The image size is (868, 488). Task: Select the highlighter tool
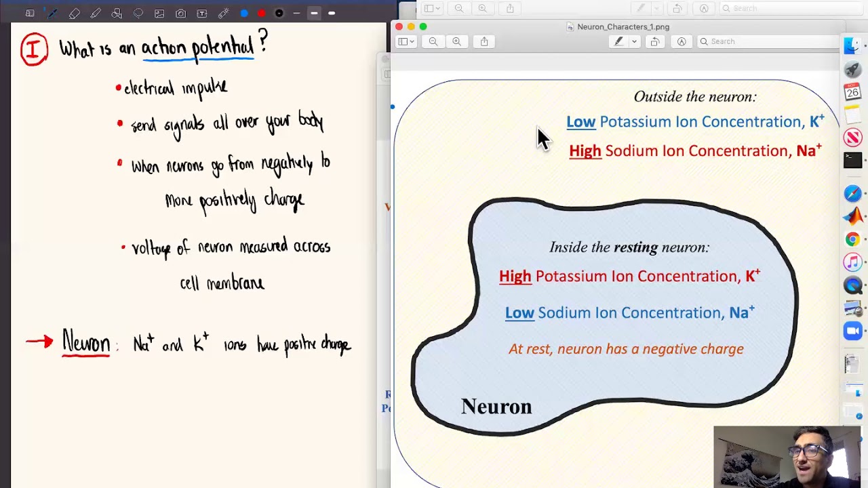[96, 13]
